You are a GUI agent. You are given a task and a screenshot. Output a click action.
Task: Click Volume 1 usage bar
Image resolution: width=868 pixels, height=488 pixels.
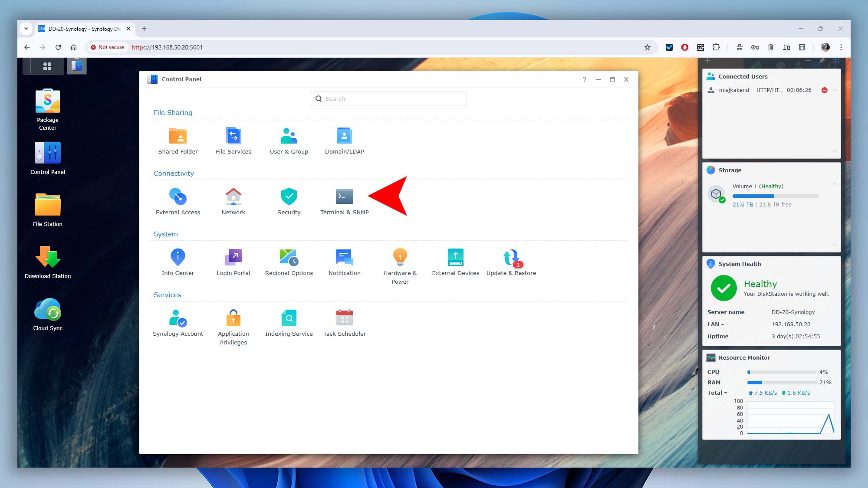click(x=776, y=196)
